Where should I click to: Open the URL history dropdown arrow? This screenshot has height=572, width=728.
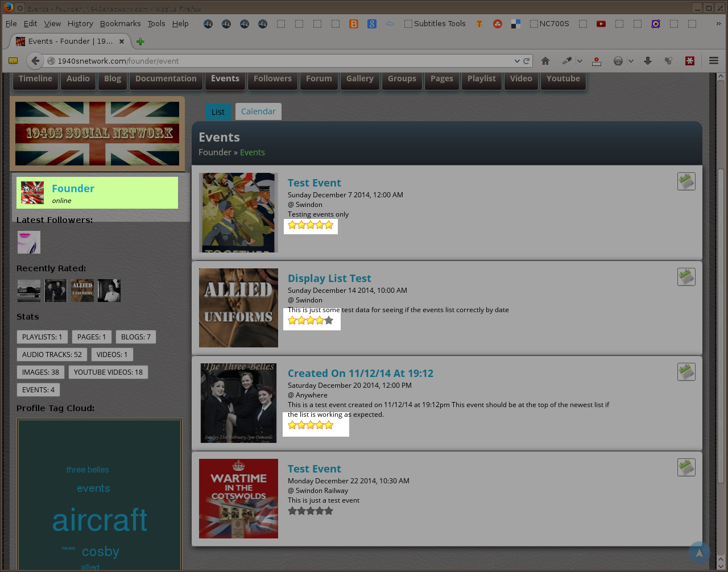coord(517,61)
